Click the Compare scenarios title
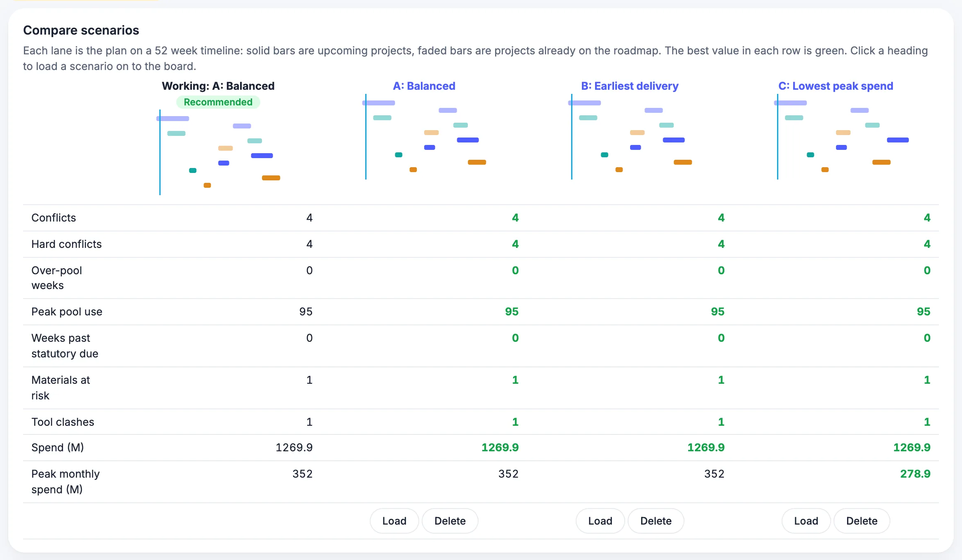The width and height of the screenshot is (962, 560). (x=81, y=30)
